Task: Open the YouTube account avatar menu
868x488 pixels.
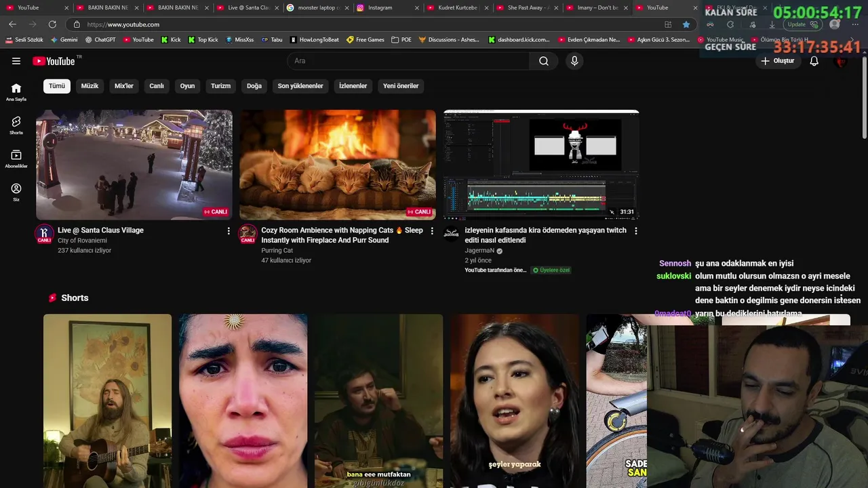Action: (x=842, y=61)
